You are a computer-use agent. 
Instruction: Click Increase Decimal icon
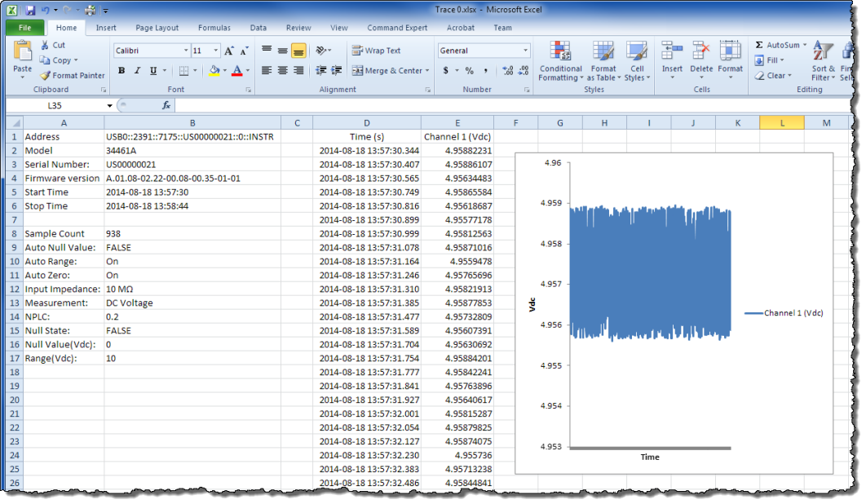507,71
